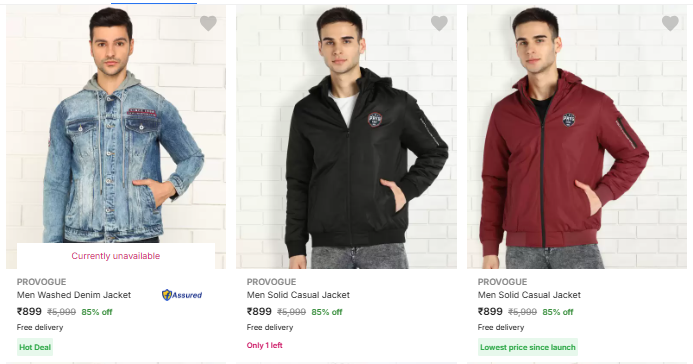Toggle heart icon on black casual jacket
The width and height of the screenshot is (693, 364).
[x=439, y=23]
